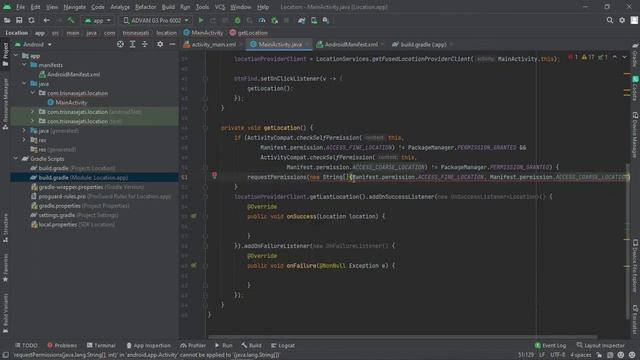Click the onFailure override gutter icon
The height and width of the screenshot is (360, 640).
[x=194, y=266]
